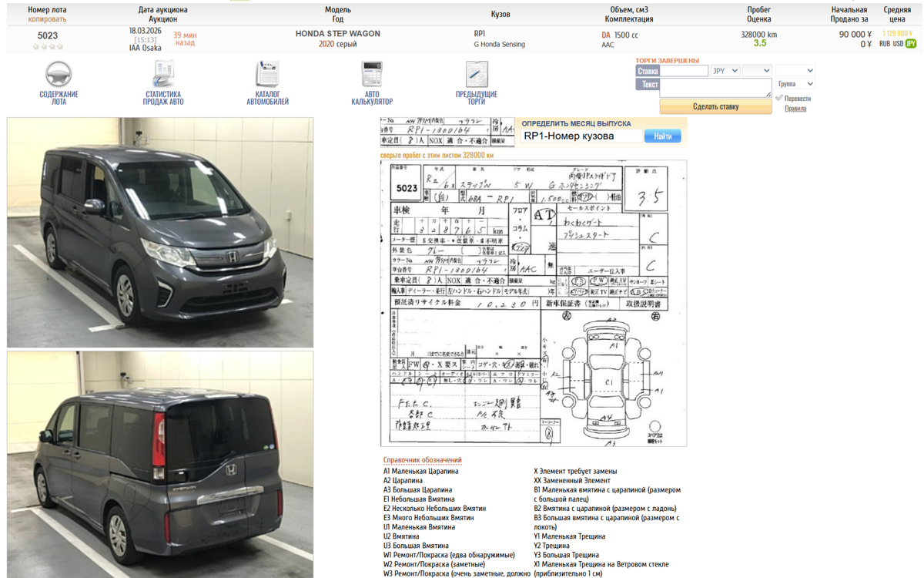This screenshot has width=924, height=578.
Task: Click the Y2 Трещина legend entry
Action: (552, 546)
